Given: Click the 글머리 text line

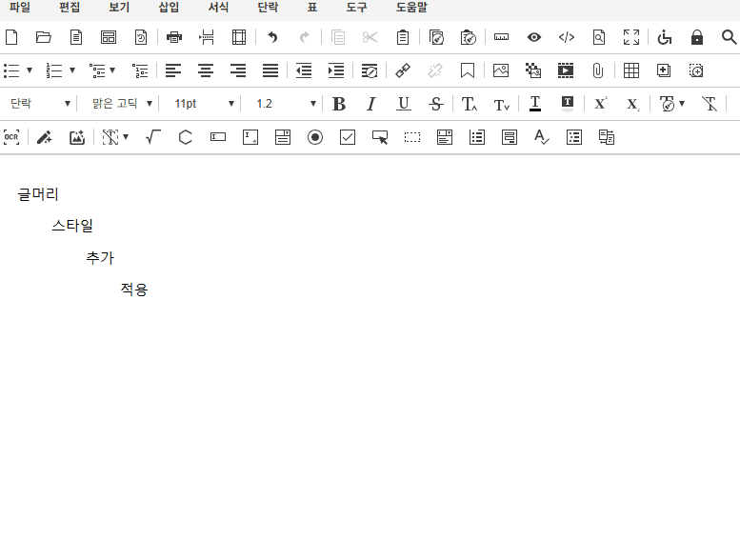Looking at the screenshot, I should 38,194.
